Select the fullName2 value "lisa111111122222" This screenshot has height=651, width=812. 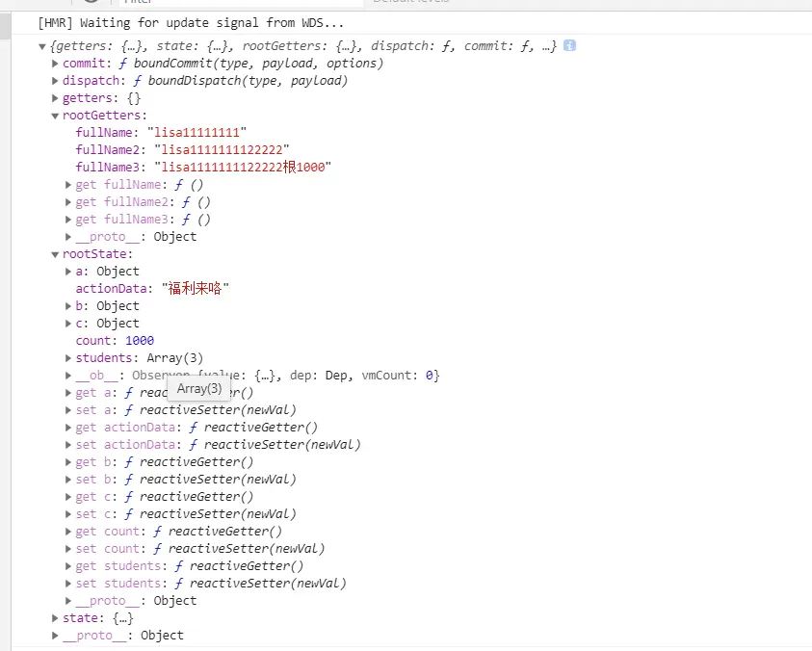tap(222, 150)
